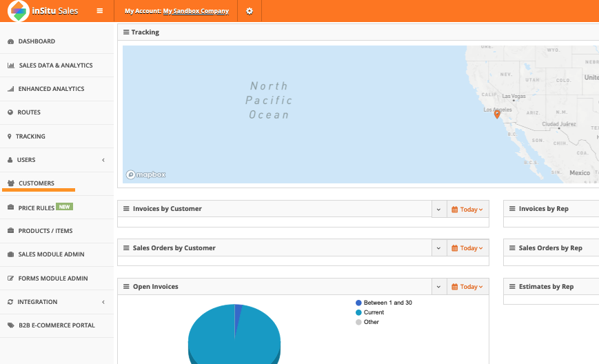Screen dimensions: 599x364
Task: Toggle 'Between 1 and 30' legend item
Action: 383,303
